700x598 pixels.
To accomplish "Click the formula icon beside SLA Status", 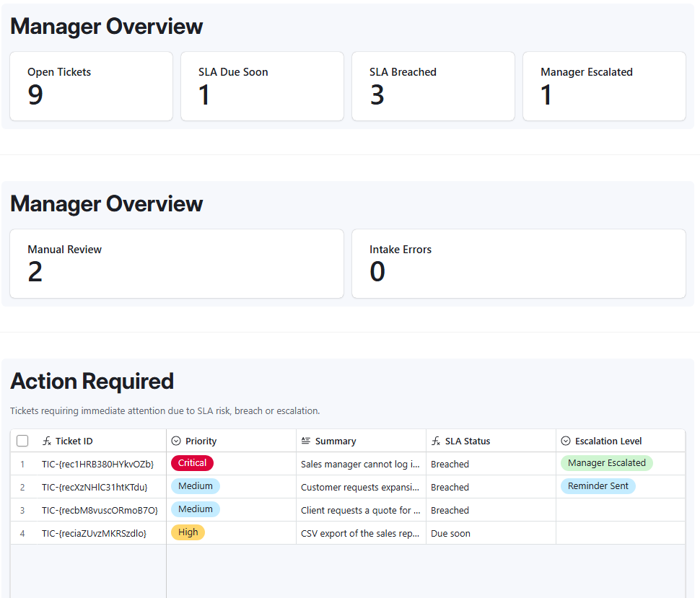I will coord(436,441).
